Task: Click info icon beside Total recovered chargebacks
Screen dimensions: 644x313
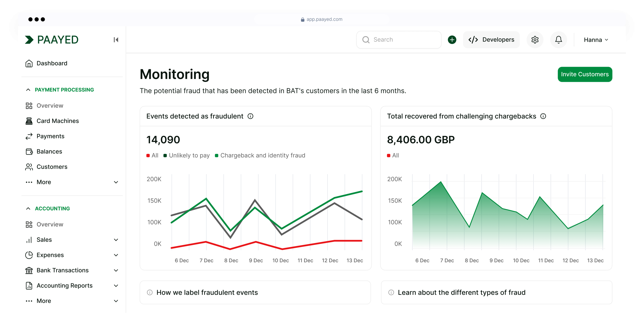Action: click(x=543, y=116)
